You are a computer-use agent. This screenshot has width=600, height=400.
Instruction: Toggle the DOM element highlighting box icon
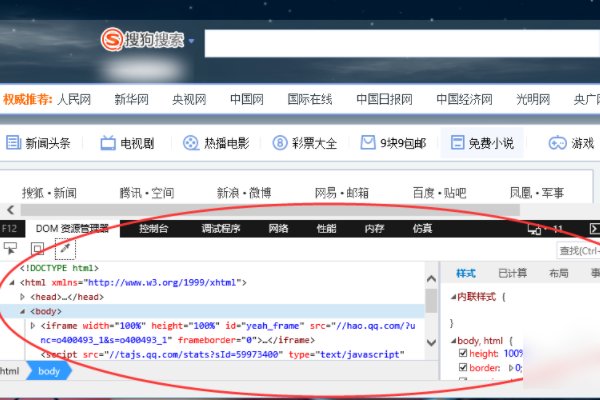click(38, 249)
